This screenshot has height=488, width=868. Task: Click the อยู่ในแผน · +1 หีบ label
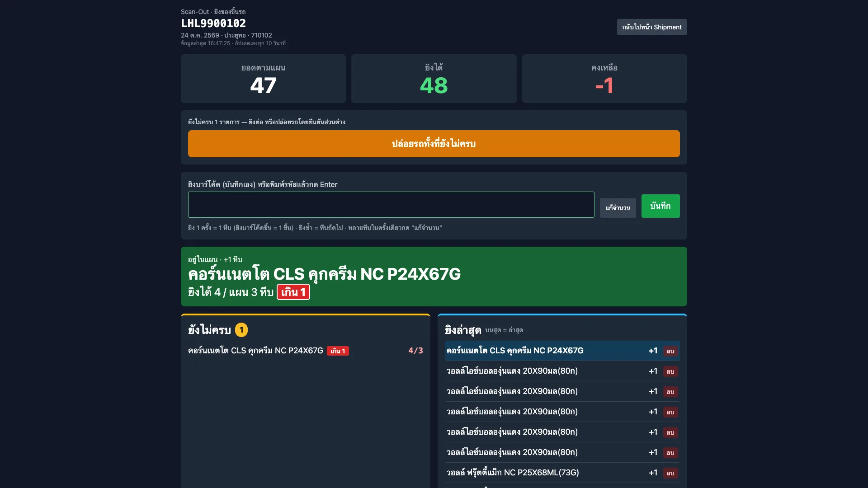[215, 259]
